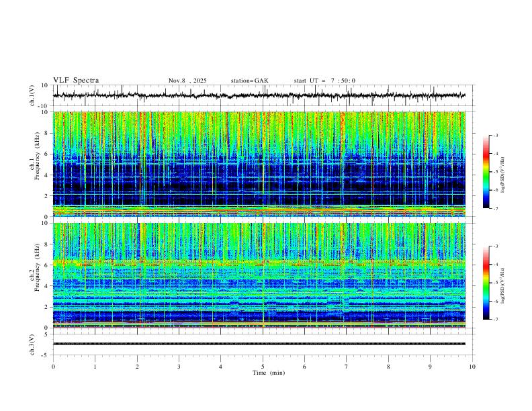Image resolution: width=532 pixels, height=411 pixels.
Task: Click the ch.2 spectrogram panel
Action: tap(259, 275)
